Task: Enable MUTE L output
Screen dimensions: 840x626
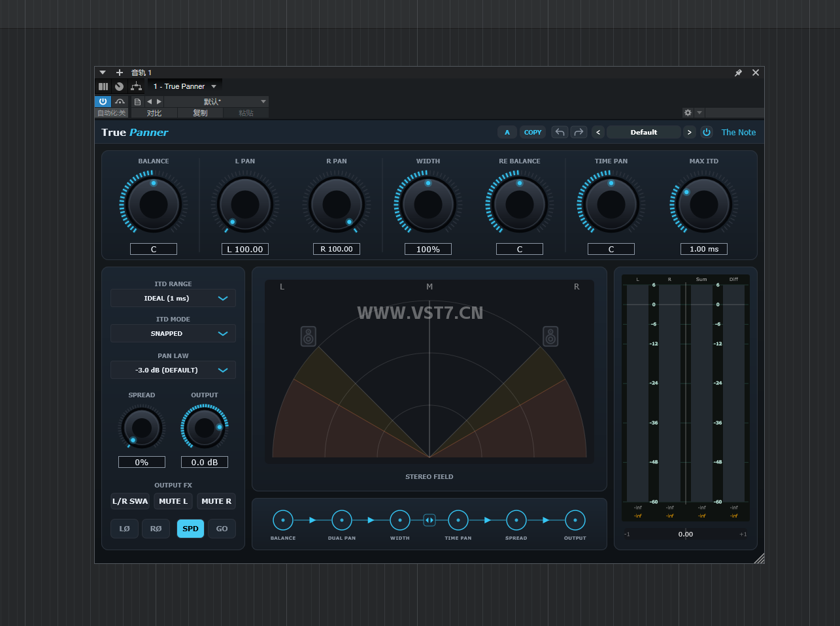Action: (x=173, y=501)
